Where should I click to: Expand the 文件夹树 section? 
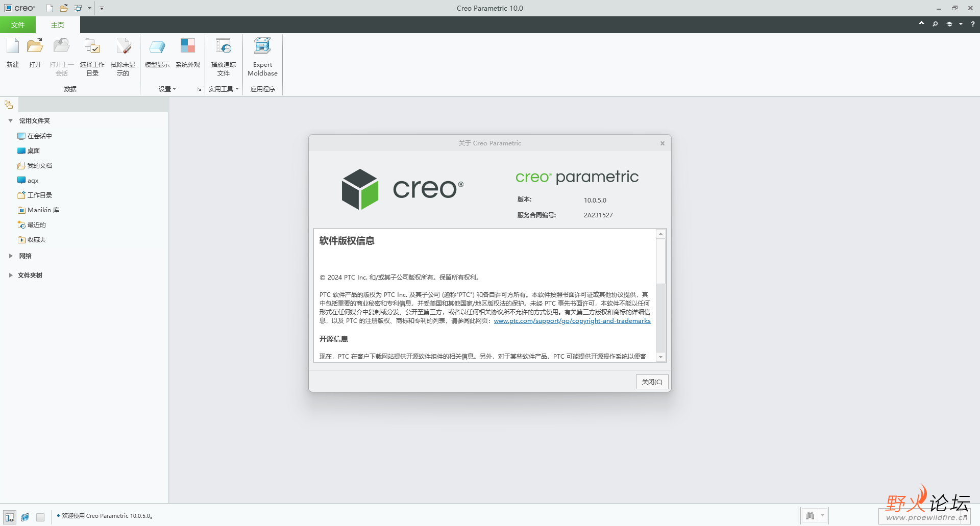click(x=10, y=275)
